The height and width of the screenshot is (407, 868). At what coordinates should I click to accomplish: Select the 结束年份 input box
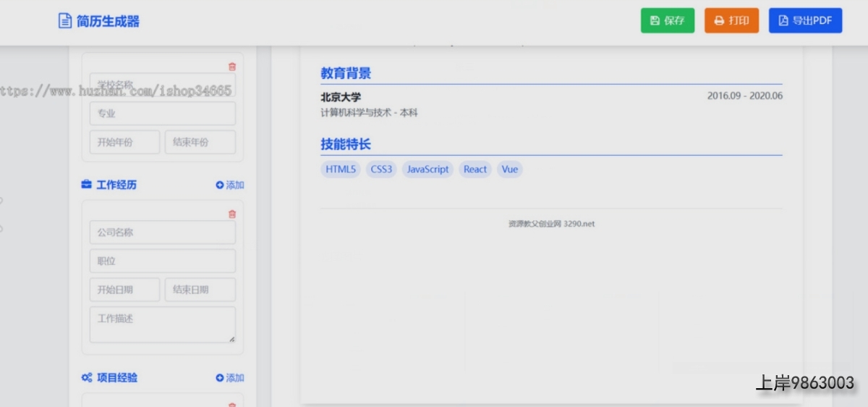point(200,143)
